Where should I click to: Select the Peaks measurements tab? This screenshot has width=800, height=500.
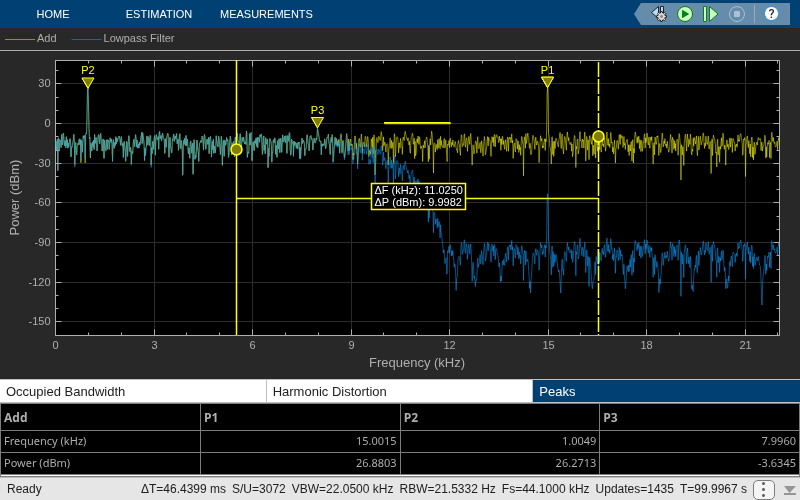[666, 391]
